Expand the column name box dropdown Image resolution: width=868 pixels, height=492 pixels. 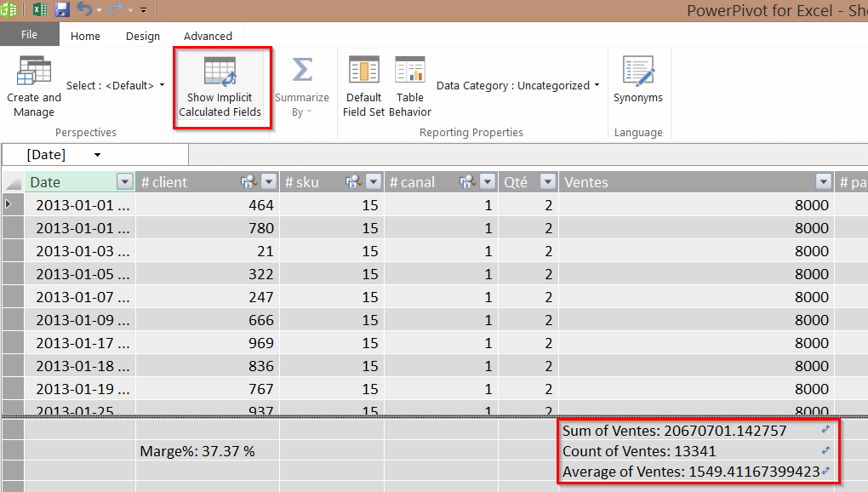click(97, 154)
